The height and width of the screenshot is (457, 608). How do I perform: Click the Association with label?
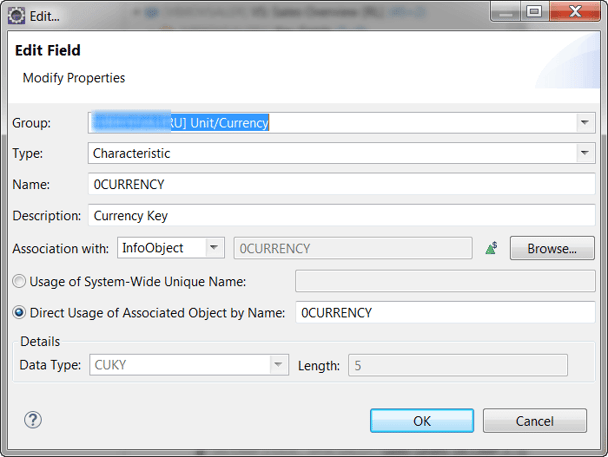point(60,248)
